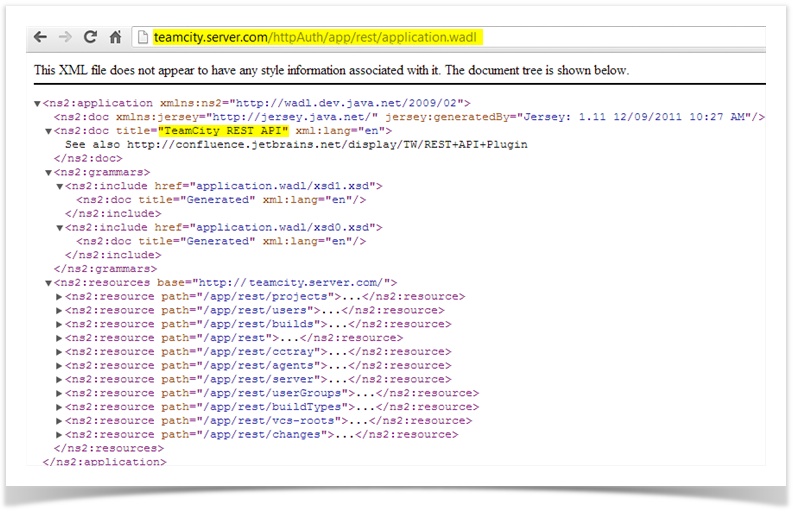Click the page document icon in address bar

(143, 37)
